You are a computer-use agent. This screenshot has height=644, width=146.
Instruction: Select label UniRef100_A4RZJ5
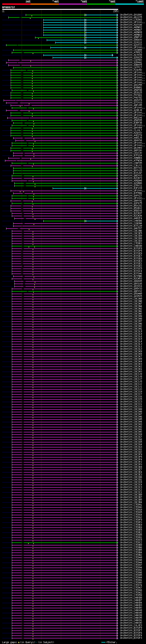(131, 138)
